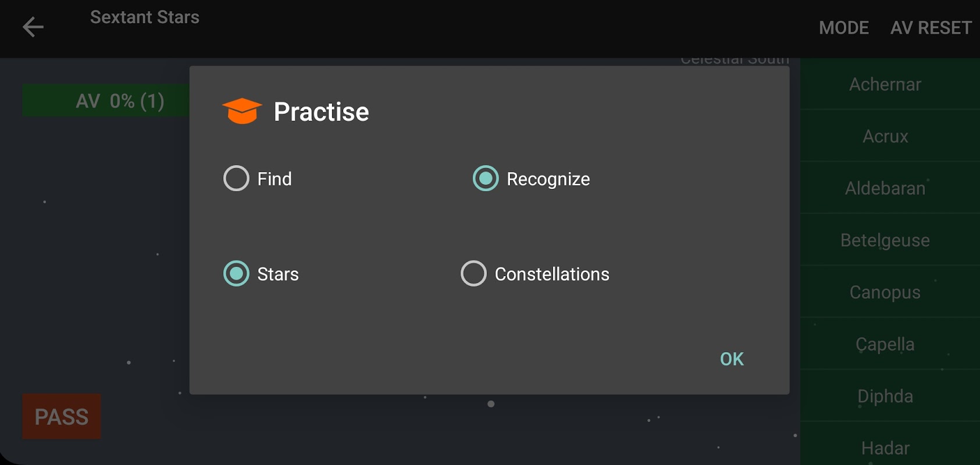Tap Hadar in the star list
Screen dimensions: 980x465
(x=885, y=448)
